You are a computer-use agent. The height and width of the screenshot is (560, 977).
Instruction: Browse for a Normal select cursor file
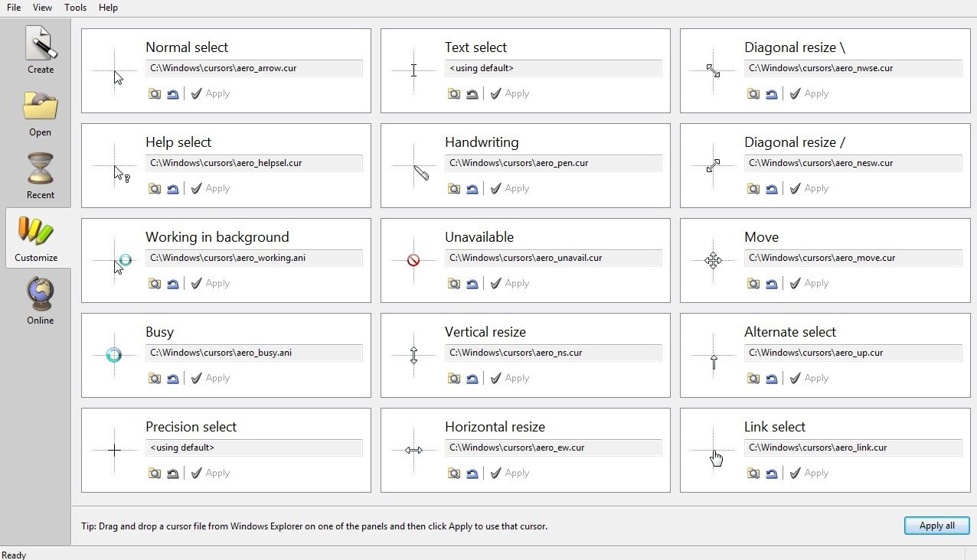point(155,93)
